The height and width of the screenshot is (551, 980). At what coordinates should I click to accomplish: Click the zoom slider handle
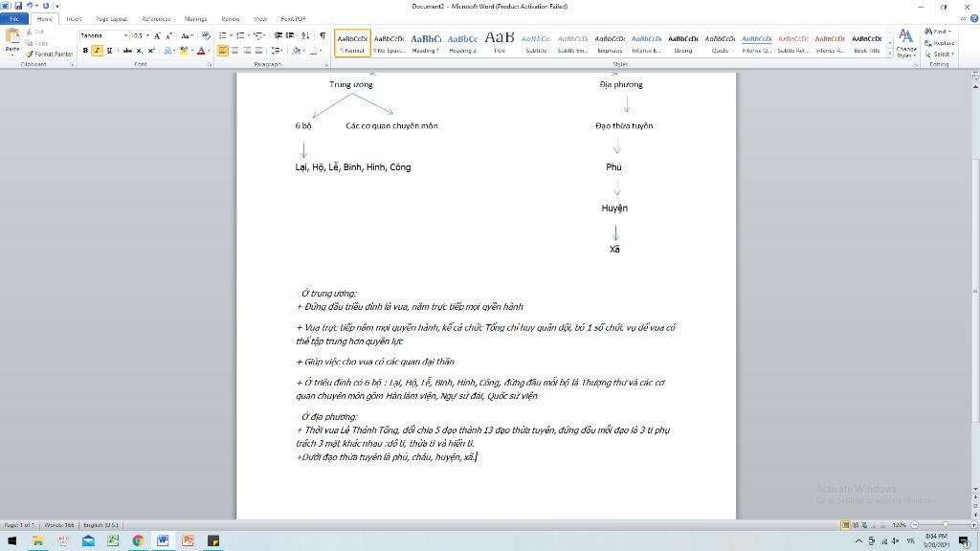(x=945, y=525)
